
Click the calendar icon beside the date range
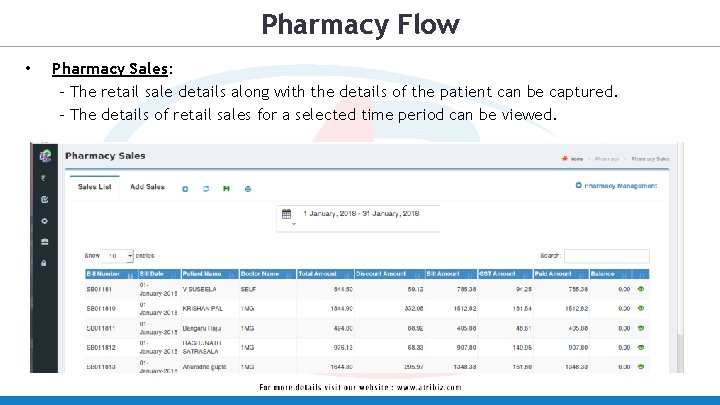286,214
